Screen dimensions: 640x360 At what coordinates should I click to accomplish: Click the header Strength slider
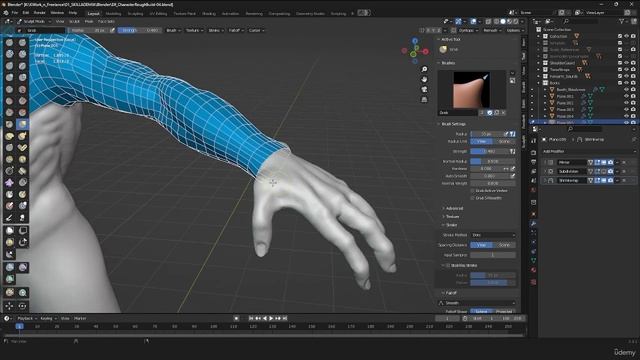tap(140, 30)
